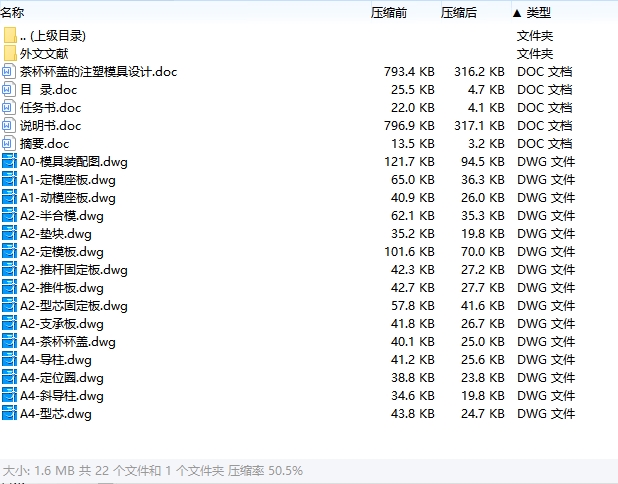Select file name A4-型芯.dwg
This screenshot has width=618, height=484.
[56, 414]
